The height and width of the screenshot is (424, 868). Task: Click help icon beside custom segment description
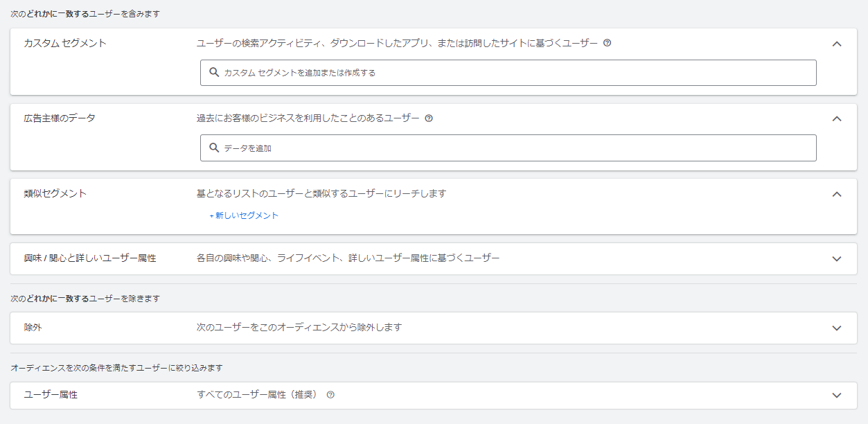click(x=607, y=43)
